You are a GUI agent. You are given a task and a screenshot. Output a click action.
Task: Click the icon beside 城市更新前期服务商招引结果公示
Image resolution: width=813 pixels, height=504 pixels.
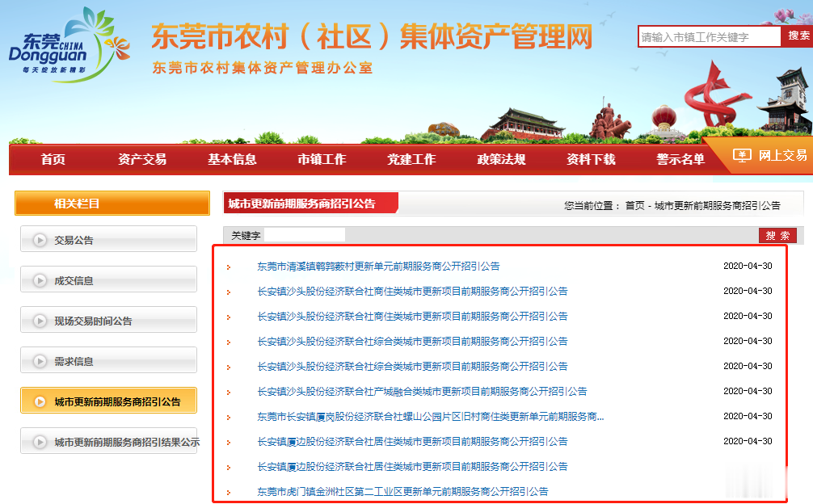click(x=40, y=440)
